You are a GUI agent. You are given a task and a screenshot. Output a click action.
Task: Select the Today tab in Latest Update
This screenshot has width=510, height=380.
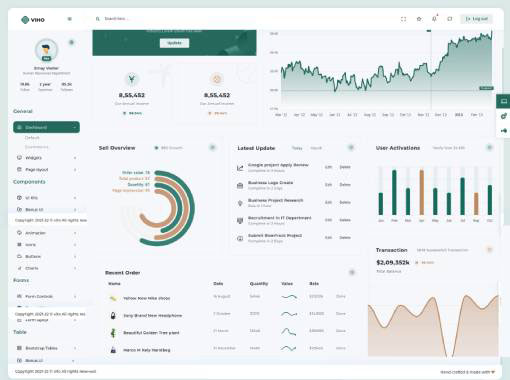(x=297, y=148)
